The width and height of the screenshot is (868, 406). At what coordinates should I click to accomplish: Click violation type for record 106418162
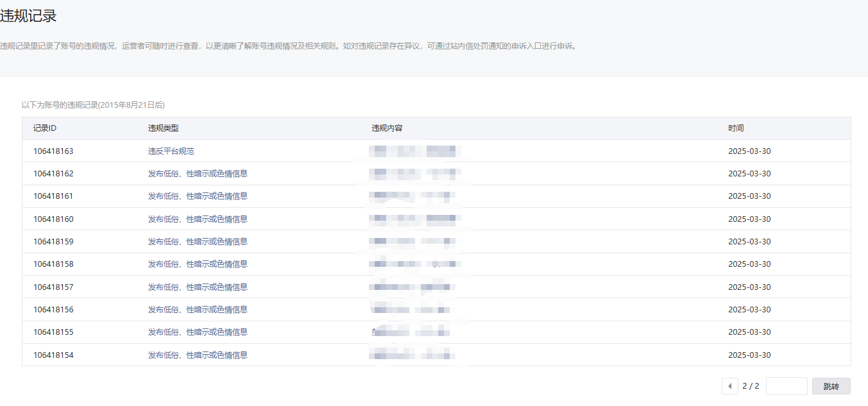198,174
